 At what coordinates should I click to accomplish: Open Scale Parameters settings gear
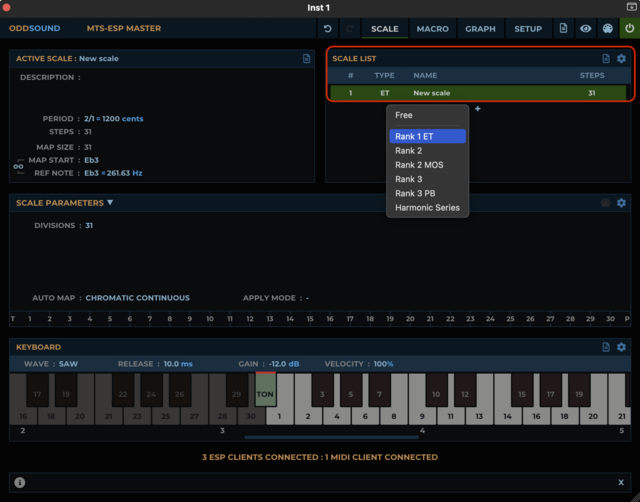[621, 203]
